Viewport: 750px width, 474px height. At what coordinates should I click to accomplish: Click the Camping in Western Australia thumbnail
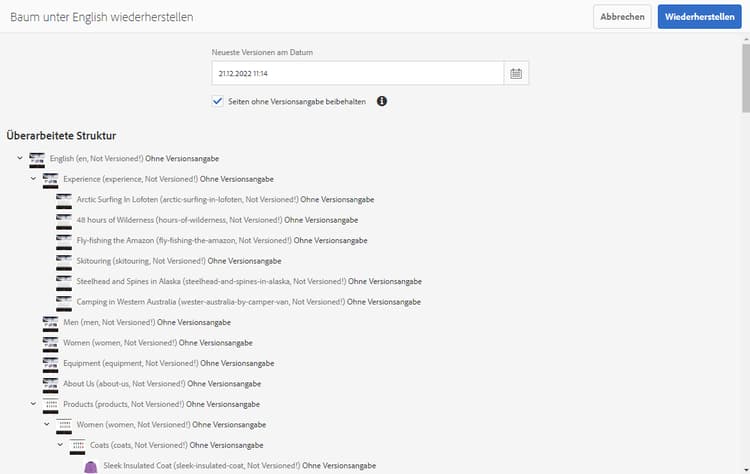click(x=64, y=304)
